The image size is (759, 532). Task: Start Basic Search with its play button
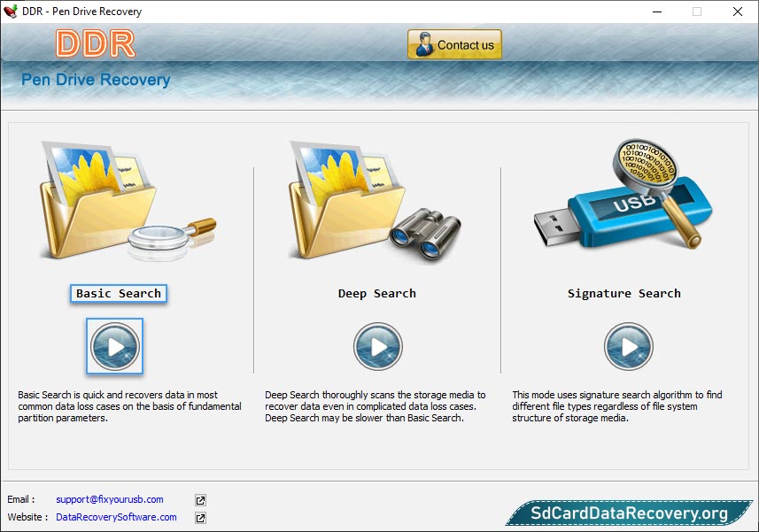(x=115, y=346)
